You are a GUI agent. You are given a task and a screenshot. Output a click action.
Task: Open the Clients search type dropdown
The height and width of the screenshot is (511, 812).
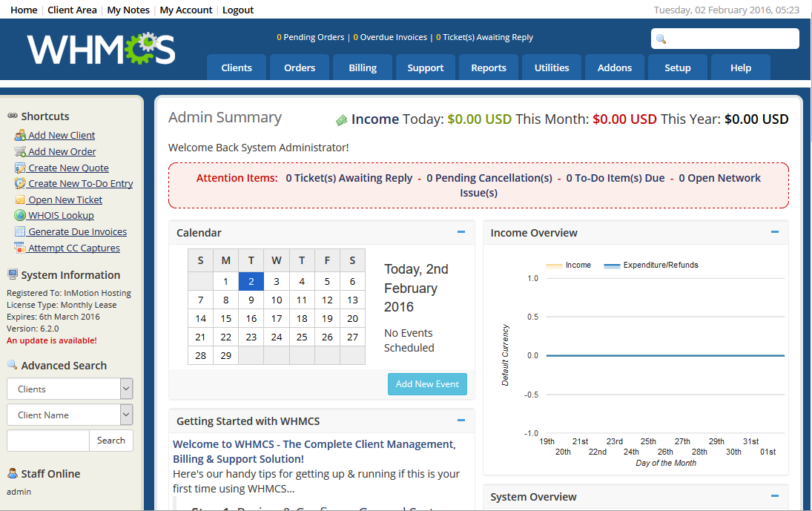coord(126,389)
